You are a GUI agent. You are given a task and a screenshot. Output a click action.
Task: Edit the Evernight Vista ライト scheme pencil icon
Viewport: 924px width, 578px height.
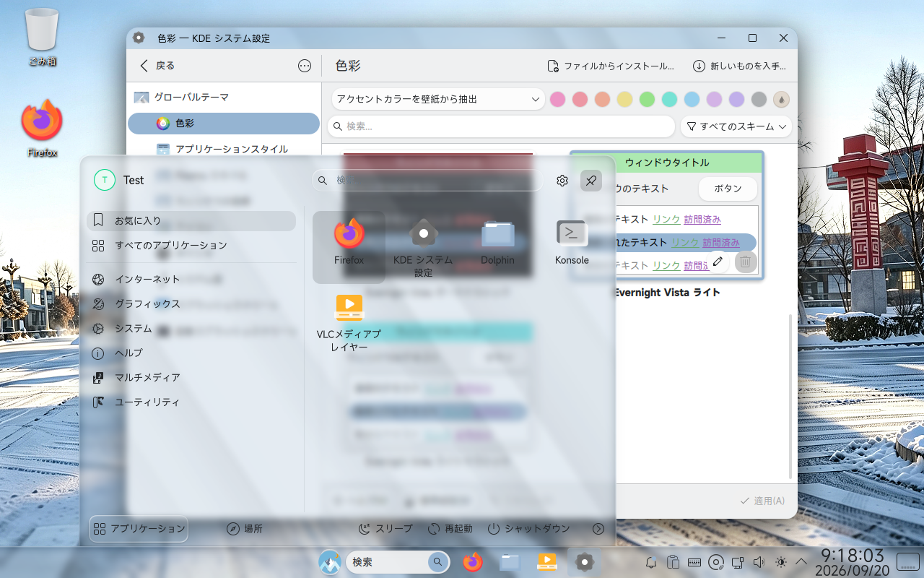(718, 262)
